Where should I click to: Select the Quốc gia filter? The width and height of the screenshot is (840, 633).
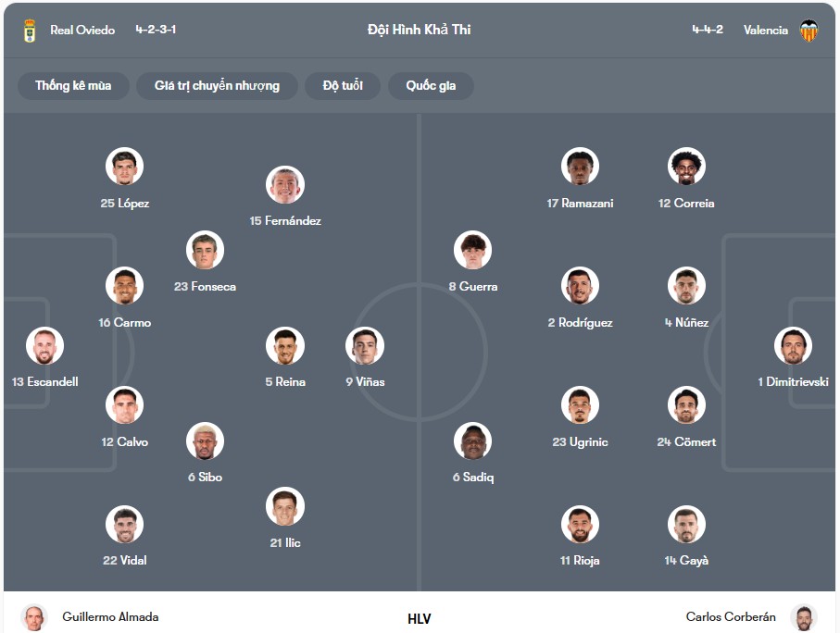click(x=431, y=86)
